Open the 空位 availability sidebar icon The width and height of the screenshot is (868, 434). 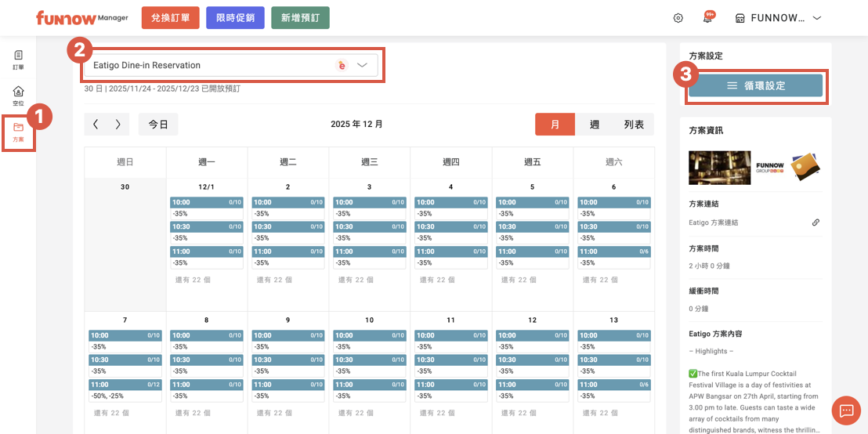coord(18,96)
